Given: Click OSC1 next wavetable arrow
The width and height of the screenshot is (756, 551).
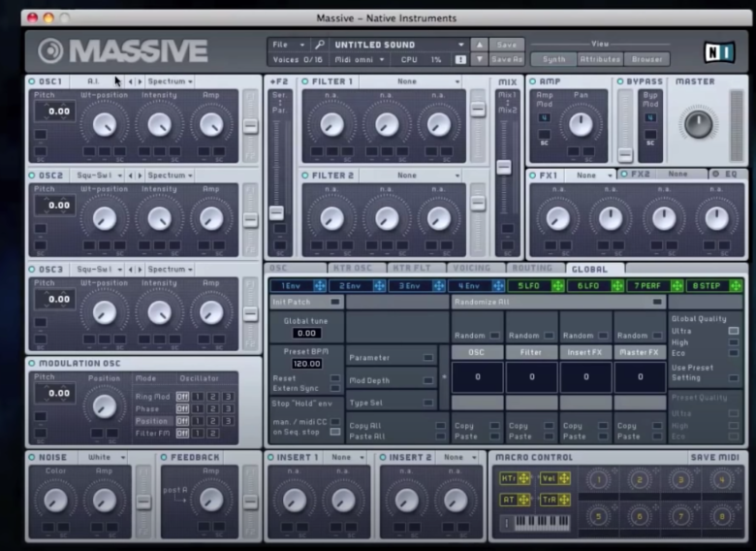Looking at the screenshot, I should [140, 81].
